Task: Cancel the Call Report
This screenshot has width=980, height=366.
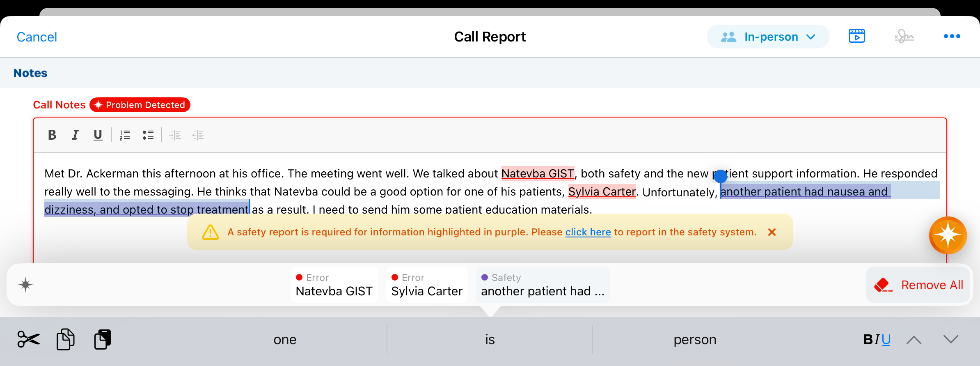Action: click(37, 37)
